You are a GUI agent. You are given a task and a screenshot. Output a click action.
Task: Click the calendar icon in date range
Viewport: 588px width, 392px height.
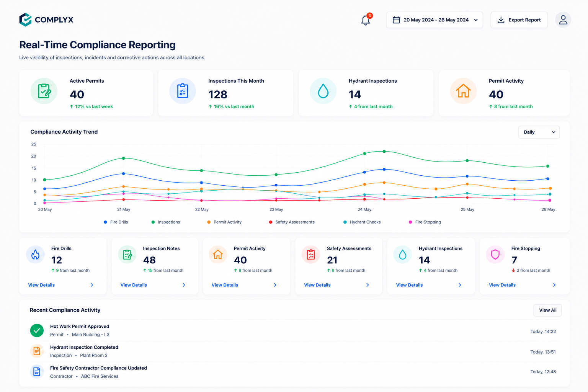[x=396, y=20]
